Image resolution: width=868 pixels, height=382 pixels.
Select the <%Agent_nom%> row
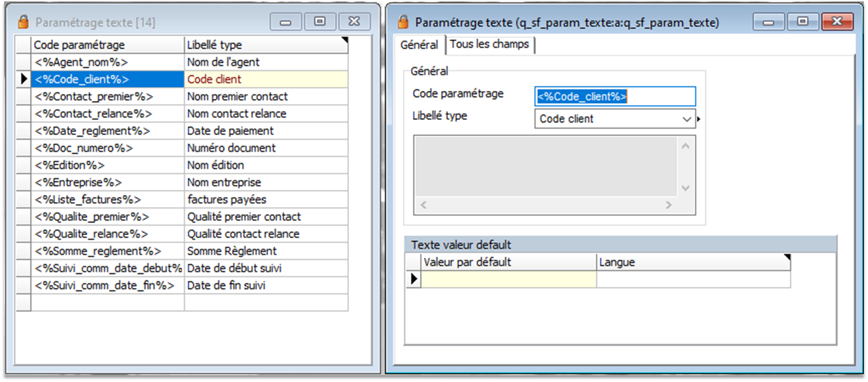pos(107,62)
